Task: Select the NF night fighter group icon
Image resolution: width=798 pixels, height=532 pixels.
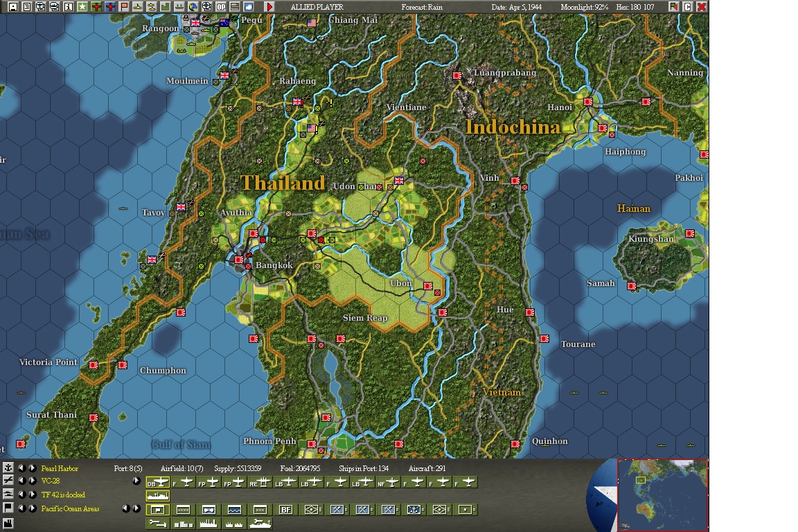Action: 389,482
